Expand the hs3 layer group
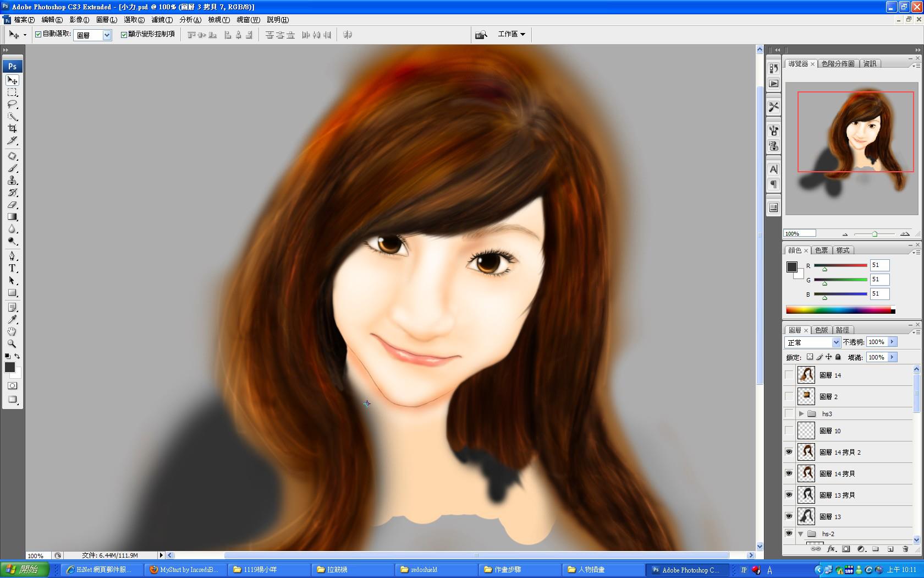Image resolution: width=924 pixels, height=578 pixels. point(801,413)
